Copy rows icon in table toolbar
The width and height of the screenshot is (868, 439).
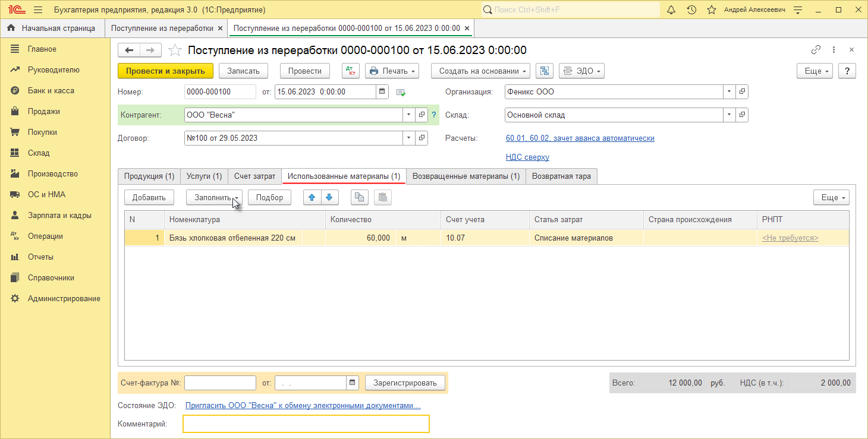tap(359, 198)
